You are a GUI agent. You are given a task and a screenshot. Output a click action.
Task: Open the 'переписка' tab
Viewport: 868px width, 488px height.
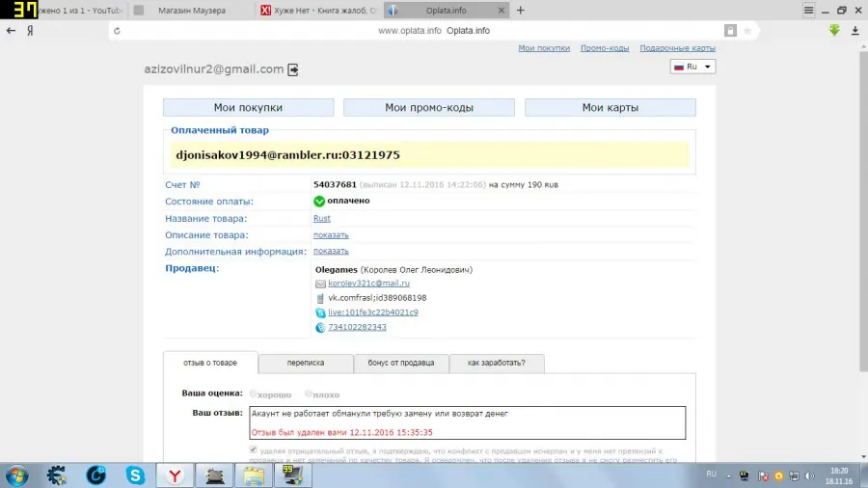(x=306, y=363)
